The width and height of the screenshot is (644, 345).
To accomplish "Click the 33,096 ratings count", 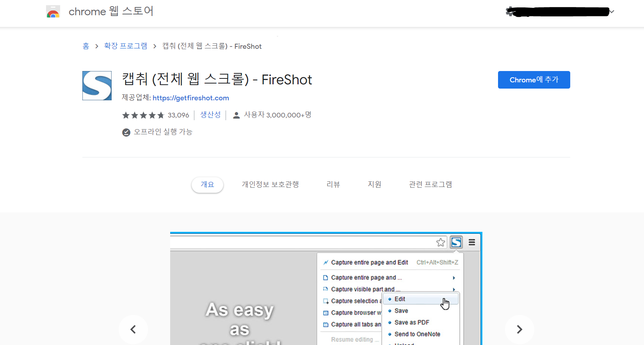I will pos(178,115).
